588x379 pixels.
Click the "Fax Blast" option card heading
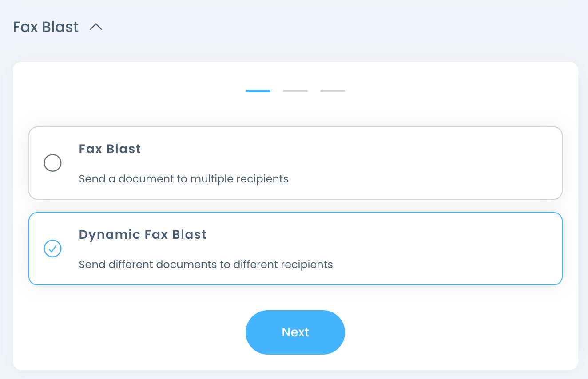click(110, 149)
